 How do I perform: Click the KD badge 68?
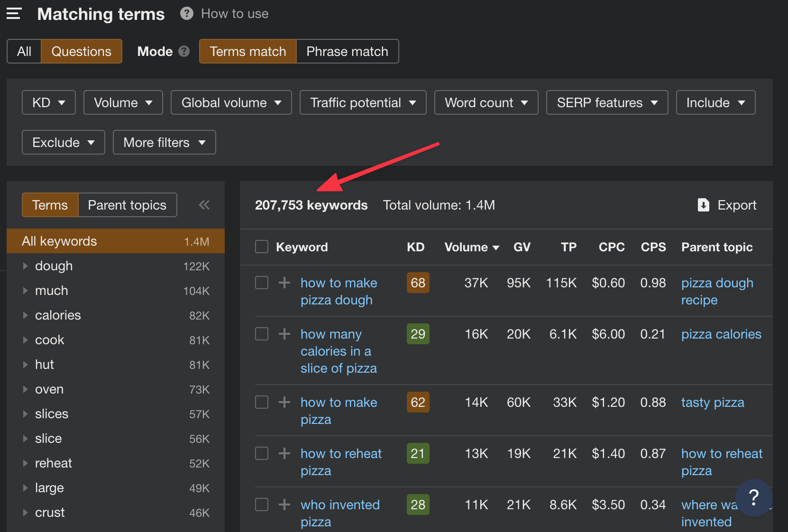tap(418, 283)
